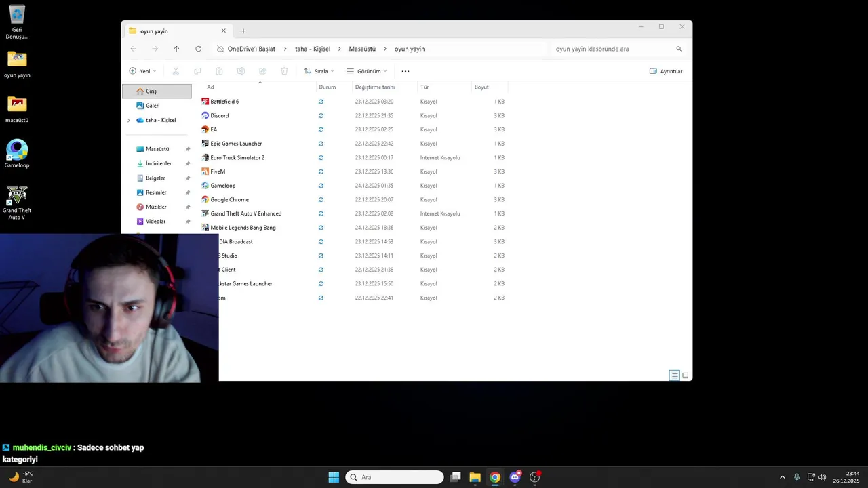Launch Gameloop from desktop icon
This screenshot has width=868, height=488.
pyautogui.click(x=17, y=154)
